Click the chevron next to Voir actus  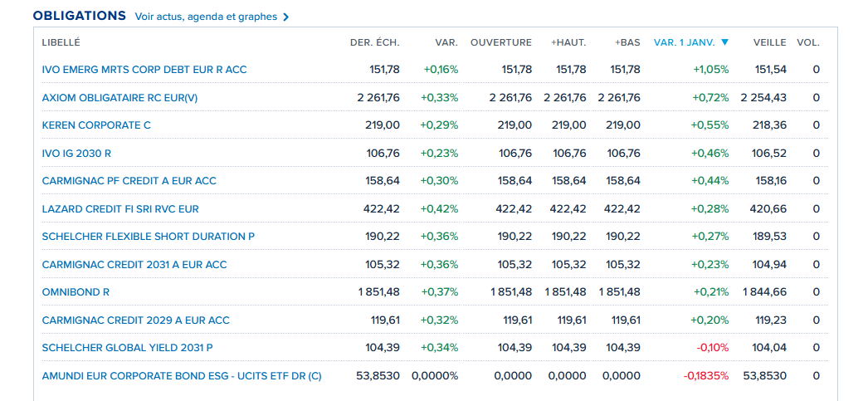[x=286, y=17]
